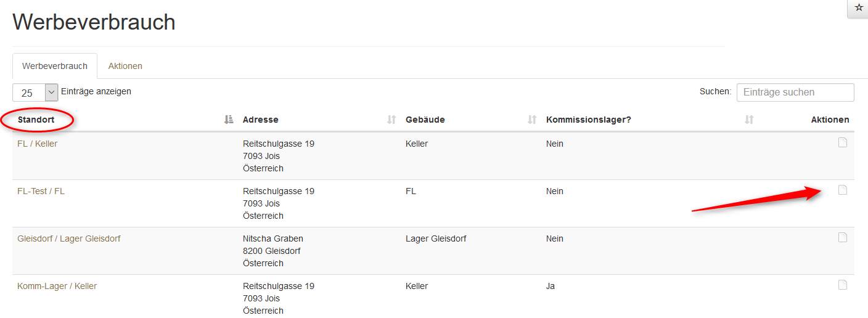Select the Werbeverbrauch tab
Screen dimensions: 868x318
click(55, 66)
